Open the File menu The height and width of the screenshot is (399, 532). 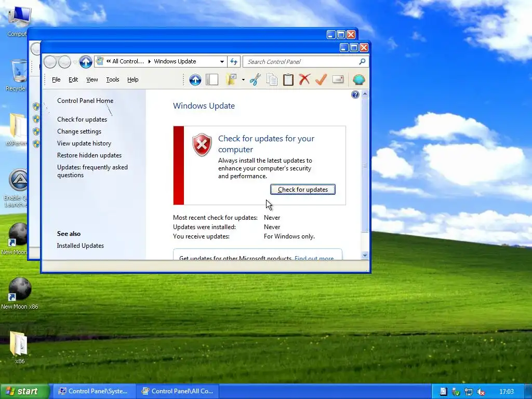tap(56, 79)
